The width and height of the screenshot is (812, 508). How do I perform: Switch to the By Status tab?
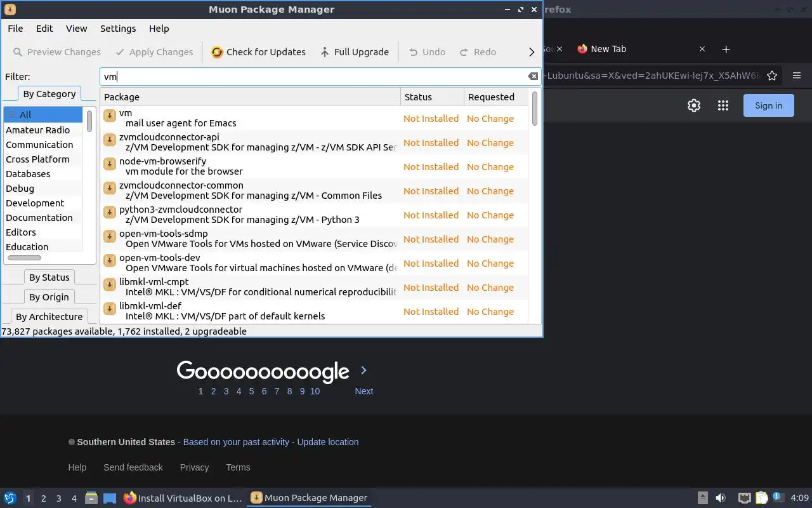coord(49,277)
